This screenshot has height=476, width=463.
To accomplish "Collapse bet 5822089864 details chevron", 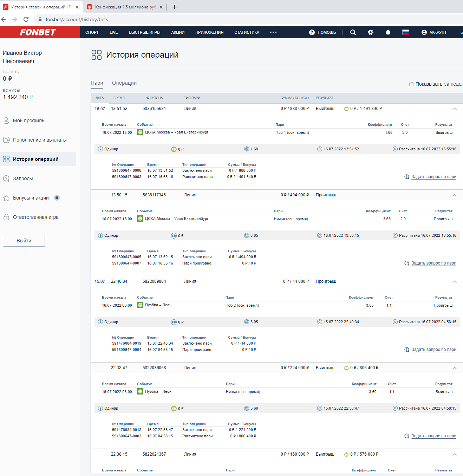I will pos(454,282).
